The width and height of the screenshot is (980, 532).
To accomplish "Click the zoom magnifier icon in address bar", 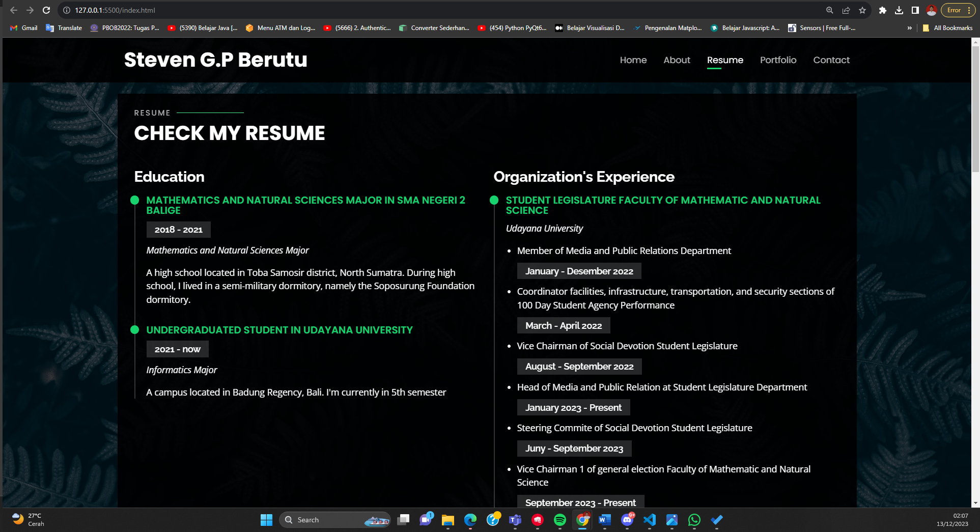I will click(x=830, y=10).
